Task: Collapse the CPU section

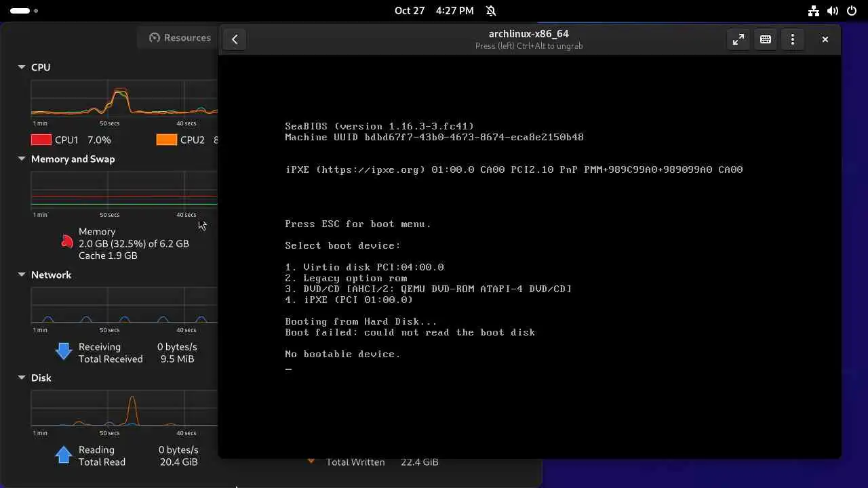Action: click(22, 67)
